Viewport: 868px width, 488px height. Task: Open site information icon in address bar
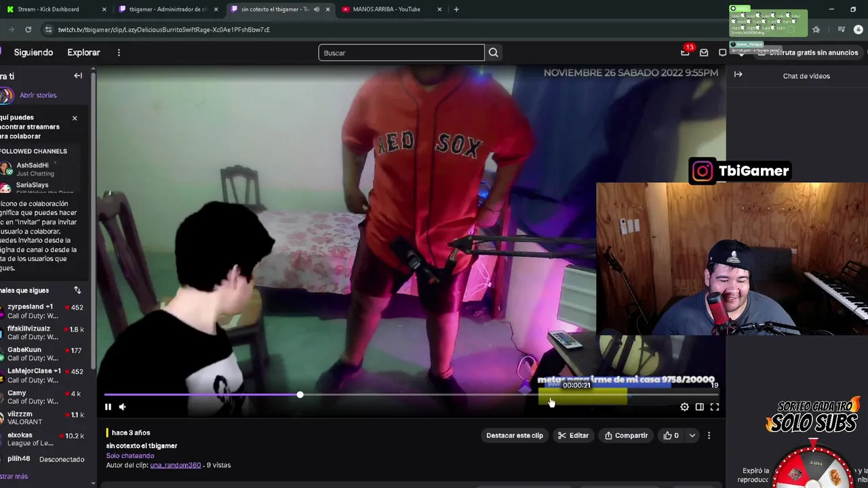pyautogui.click(x=48, y=29)
